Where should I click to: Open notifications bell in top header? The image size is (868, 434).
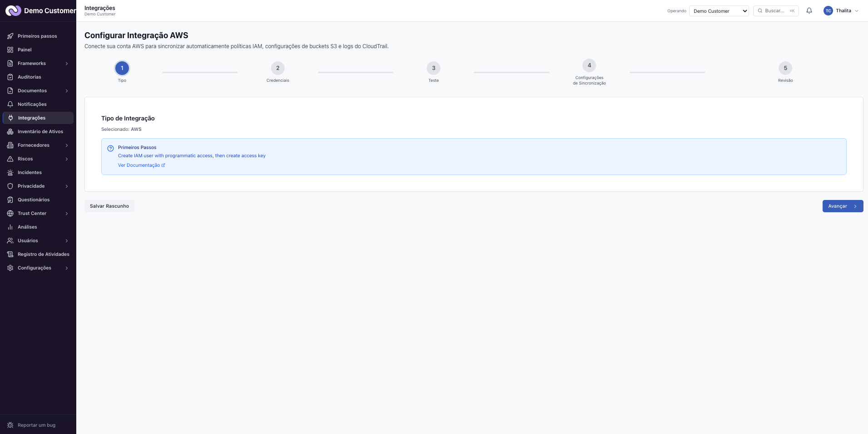[x=809, y=10]
